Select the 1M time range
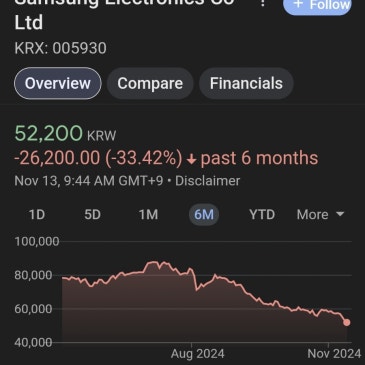Image resolution: width=365 pixels, height=365 pixels. 148,215
